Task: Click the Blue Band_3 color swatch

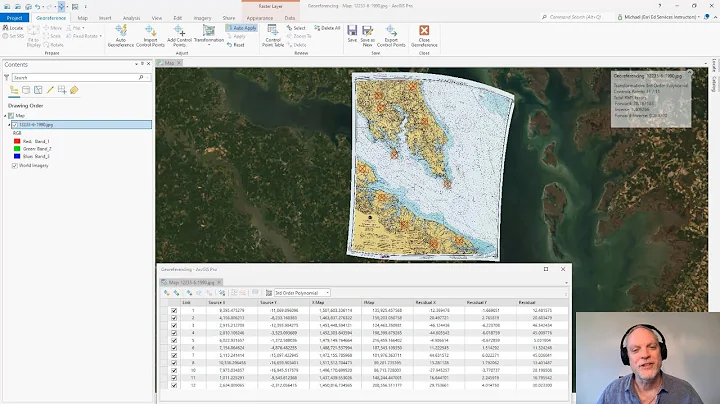Action: [x=17, y=156]
